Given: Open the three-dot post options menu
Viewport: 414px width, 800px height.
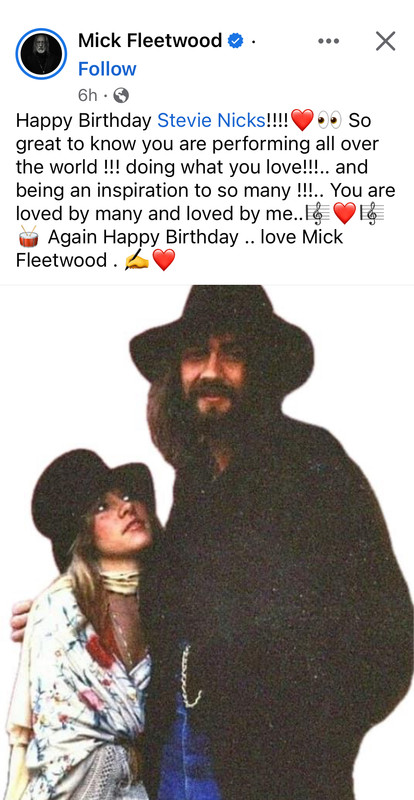Looking at the screenshot, I should (x=328, y=41).
